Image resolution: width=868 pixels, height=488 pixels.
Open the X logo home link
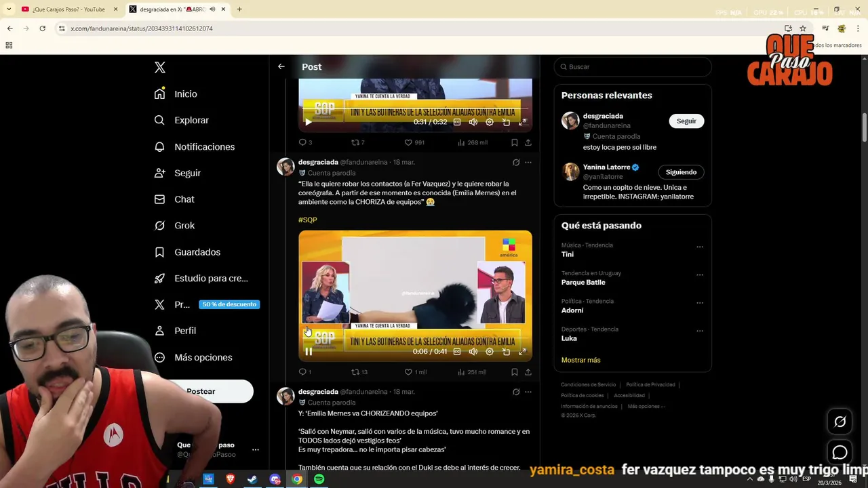click(160, 67)
